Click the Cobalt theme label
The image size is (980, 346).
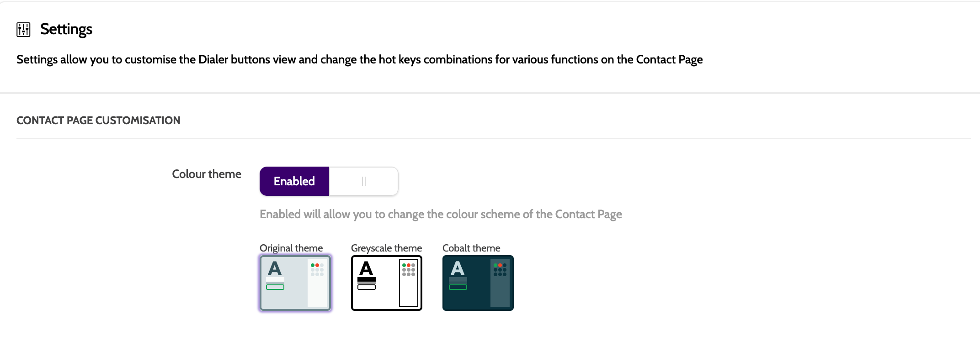coord(471,248)
